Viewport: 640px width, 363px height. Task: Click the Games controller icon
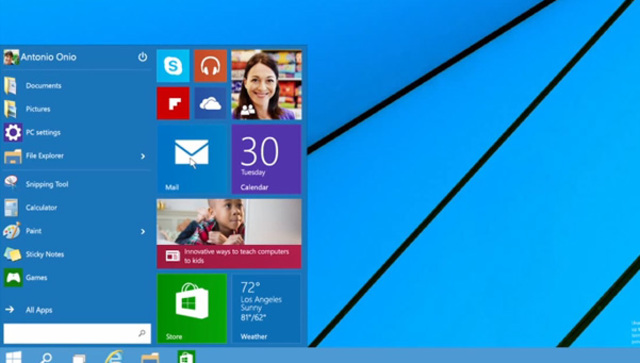pyautogui.click(x=13, y=278)
